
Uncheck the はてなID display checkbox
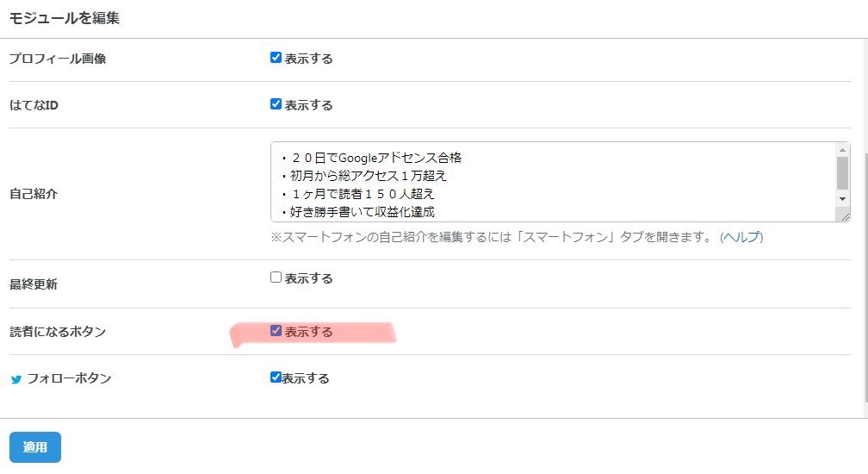[x=276, y=104]
